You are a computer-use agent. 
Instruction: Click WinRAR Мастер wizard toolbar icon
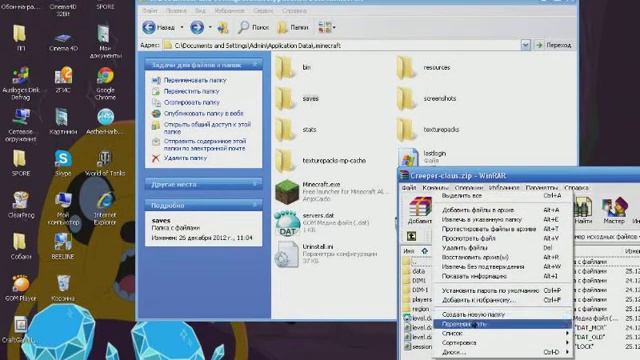point(614,210)
